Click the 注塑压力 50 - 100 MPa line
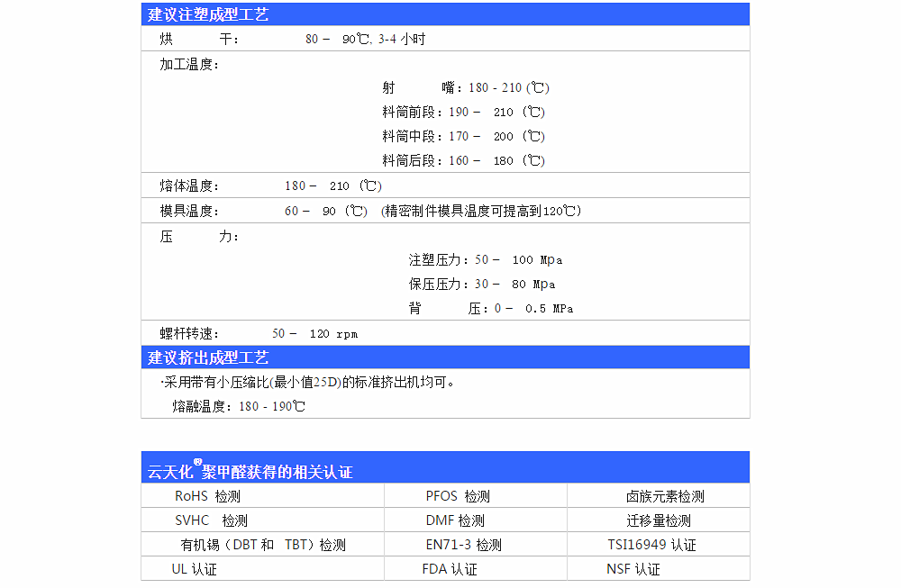The height and width of the screenshot is (588, 901). (x=485, y=260)
